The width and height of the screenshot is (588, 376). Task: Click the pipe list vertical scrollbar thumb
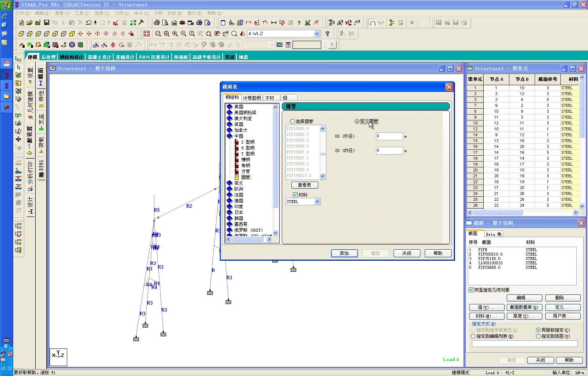pos(323,154)
